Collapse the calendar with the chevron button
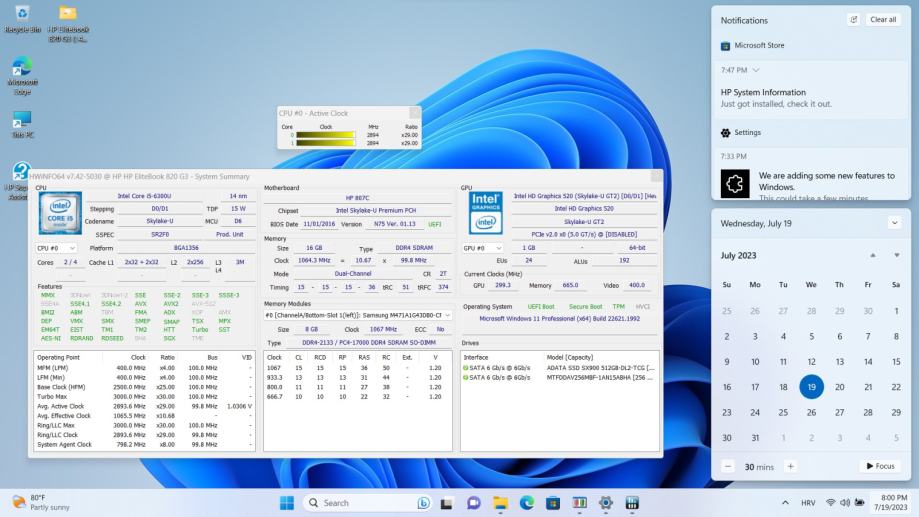This screenshot has width=919, height=517. pyautogui.click(x=893, y=222)
